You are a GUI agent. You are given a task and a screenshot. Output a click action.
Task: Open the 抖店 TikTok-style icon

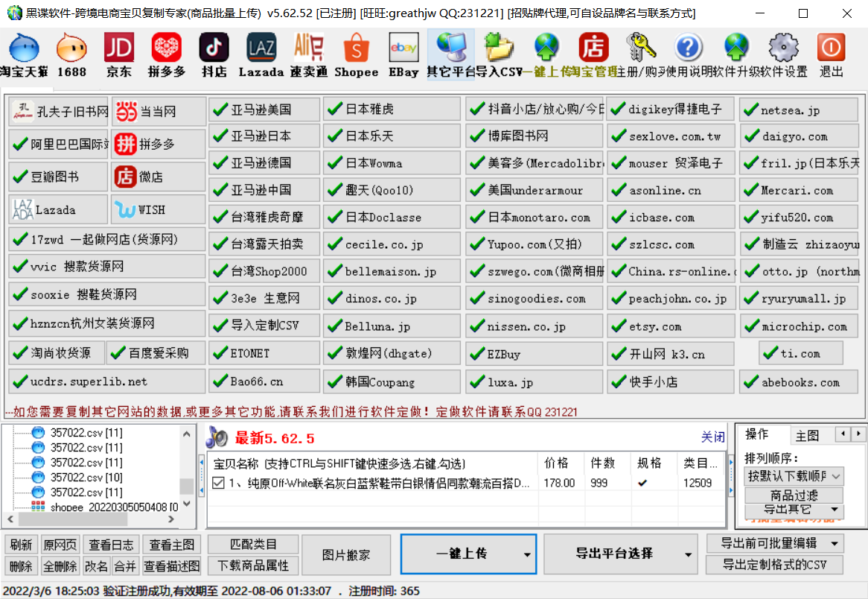coord(214,54)
